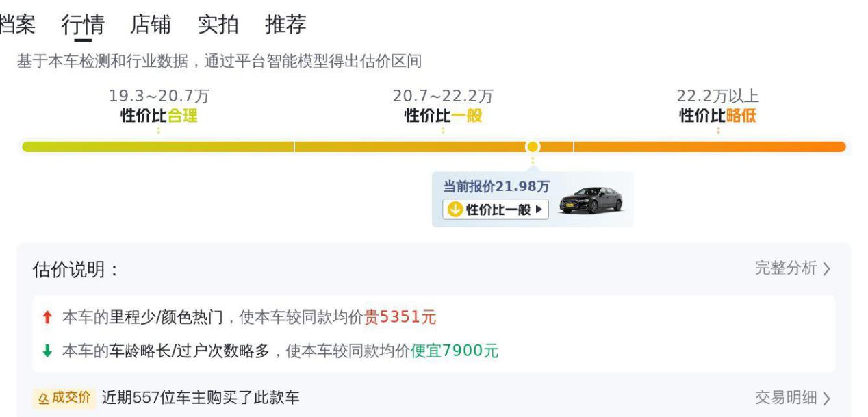Click the yellow down-arrow circle icon

coord(455,210)
